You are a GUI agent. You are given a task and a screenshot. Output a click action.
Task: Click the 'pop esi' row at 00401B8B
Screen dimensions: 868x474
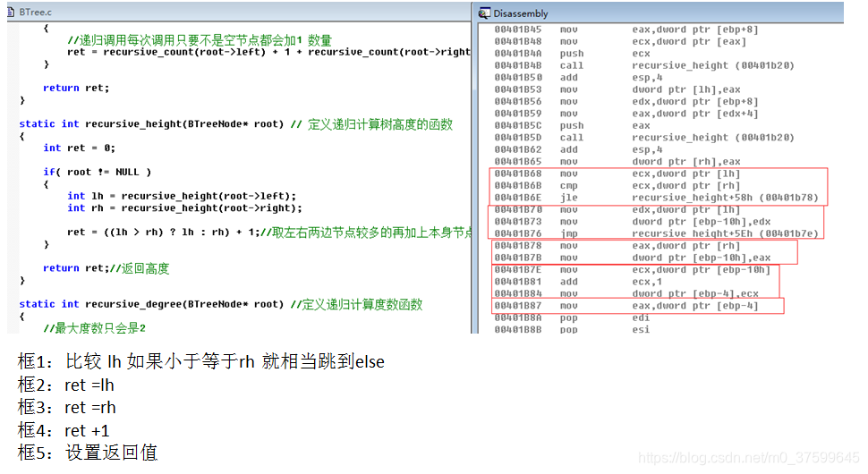[572, 330]
